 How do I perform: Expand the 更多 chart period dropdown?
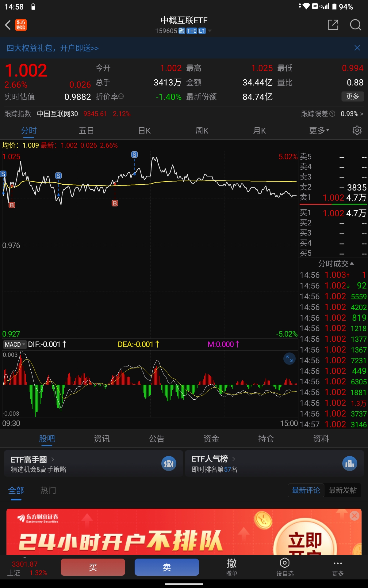319,130
